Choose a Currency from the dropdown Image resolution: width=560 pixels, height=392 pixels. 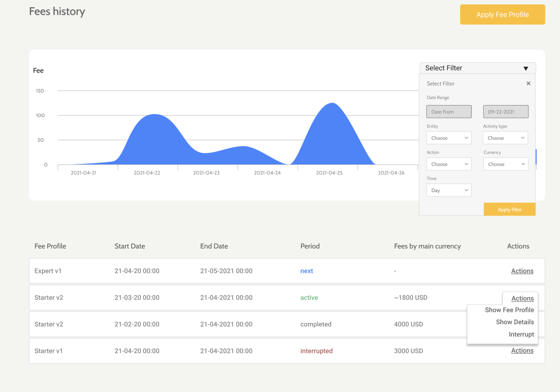[506, 164]
